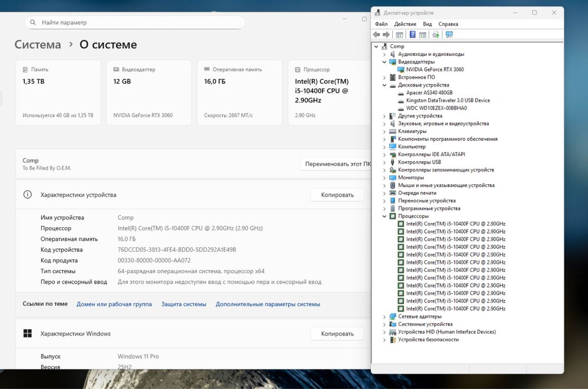Click Копировать next to Характеристики Windows
Image resolution: width=588 pixels, height=389 pixels.
pos(337,334)
